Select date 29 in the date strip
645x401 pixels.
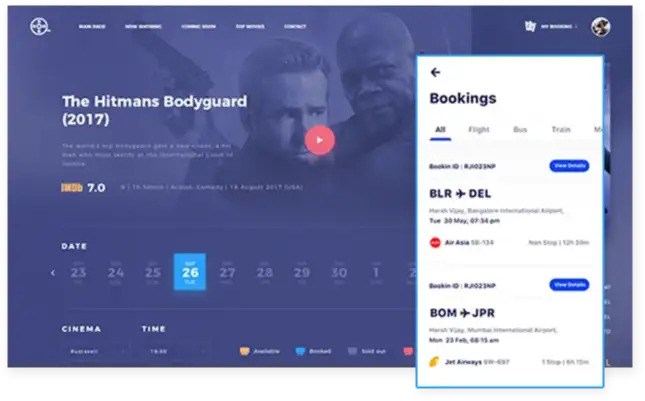coord(302,272)
